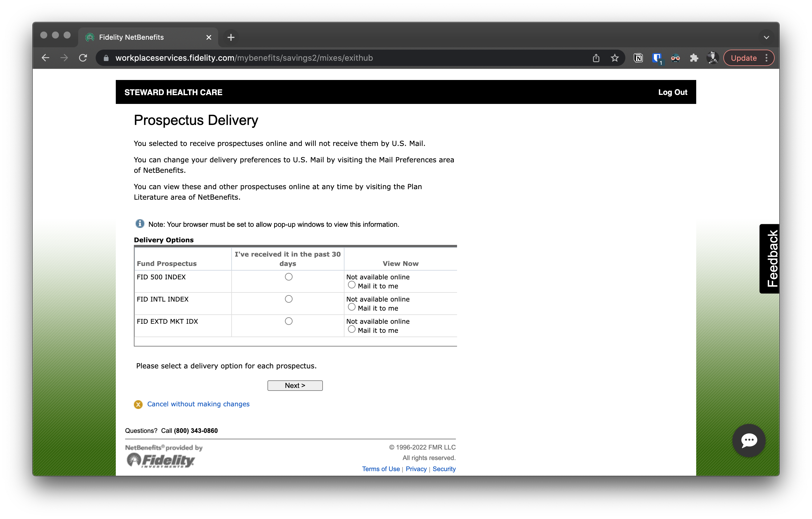Image resolution: width=812 pixels, height=519 pixels.
Task: Expand the tab search chevron
Action: click(x=766, y=37)
